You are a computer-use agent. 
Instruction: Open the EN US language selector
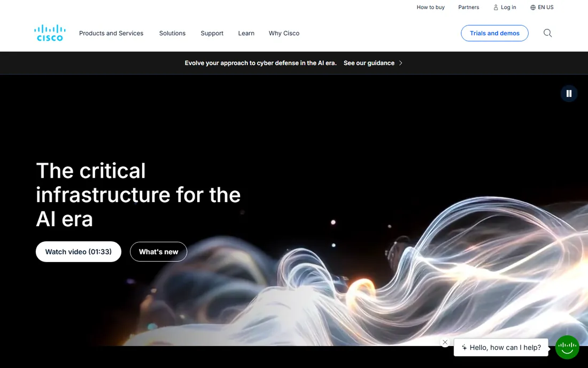(x=542, y=7)
